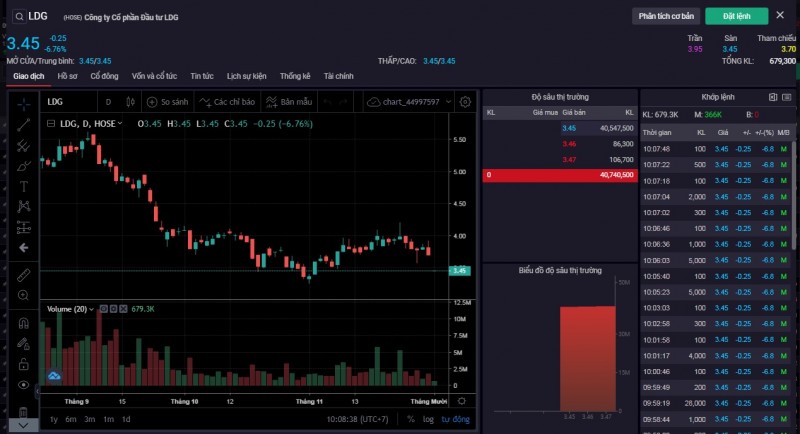
Task: Toggle visibility of all drawings eye icon
Action: tap(23, 384)
